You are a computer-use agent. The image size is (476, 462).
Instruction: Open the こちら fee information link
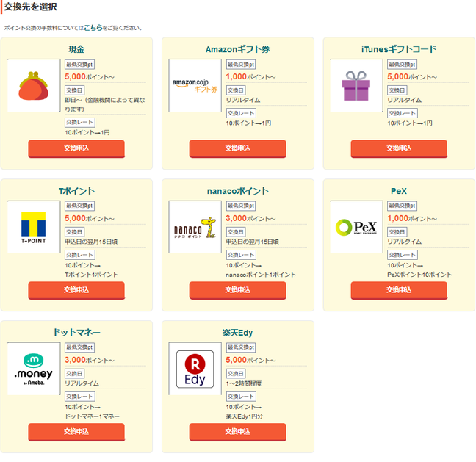(93, 28)
